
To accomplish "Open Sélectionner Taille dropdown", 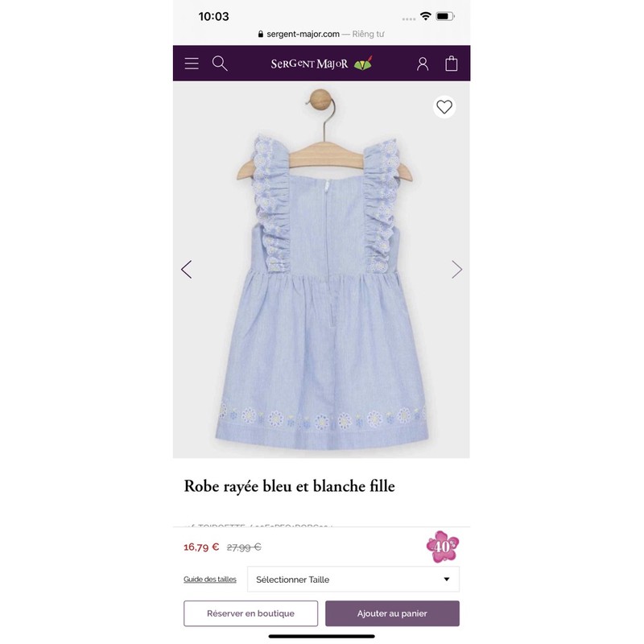I will [353, 579].
